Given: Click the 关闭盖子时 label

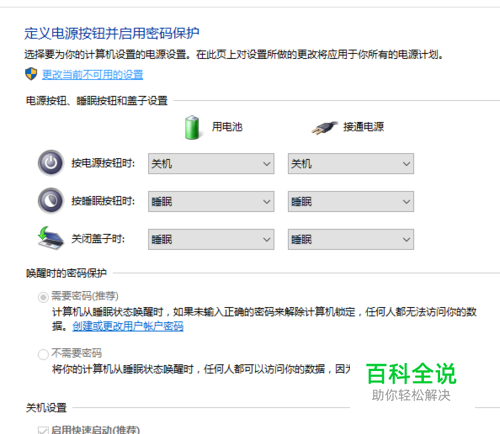Looking at the screenshot, I should (98, 239).
